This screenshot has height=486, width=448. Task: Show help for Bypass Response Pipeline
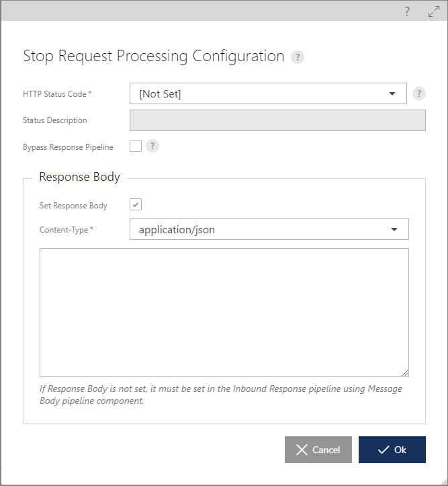(x=152, y=146)
